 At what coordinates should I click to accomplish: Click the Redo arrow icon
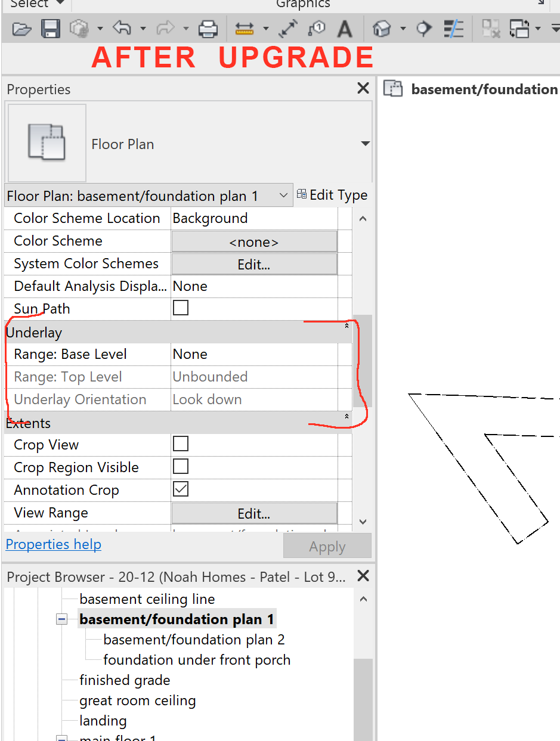coord(165,27)
